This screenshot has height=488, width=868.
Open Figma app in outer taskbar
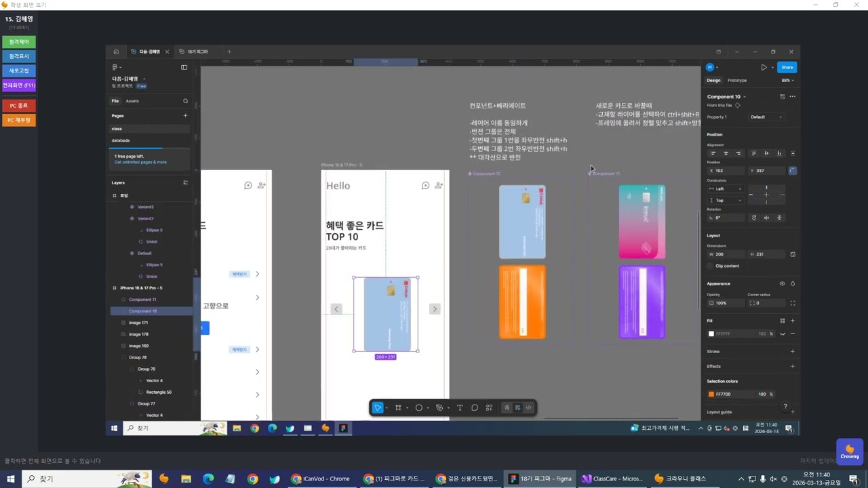tap(540, 479)
